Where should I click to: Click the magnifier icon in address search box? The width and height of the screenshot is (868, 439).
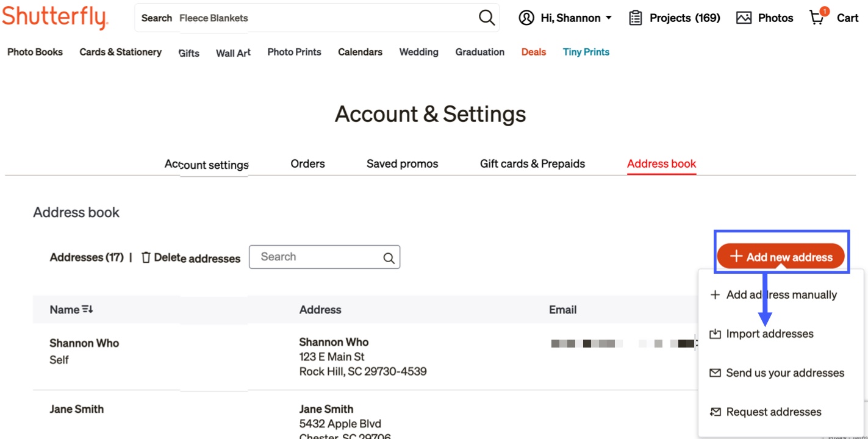click(x=389, y=258)
